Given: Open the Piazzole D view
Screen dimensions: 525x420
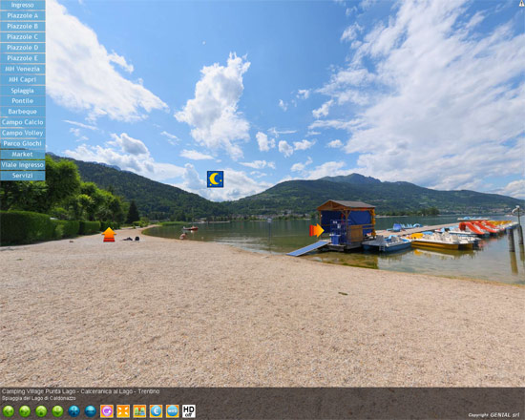Looking at the screenshot, I should click(x=23, y=48).
